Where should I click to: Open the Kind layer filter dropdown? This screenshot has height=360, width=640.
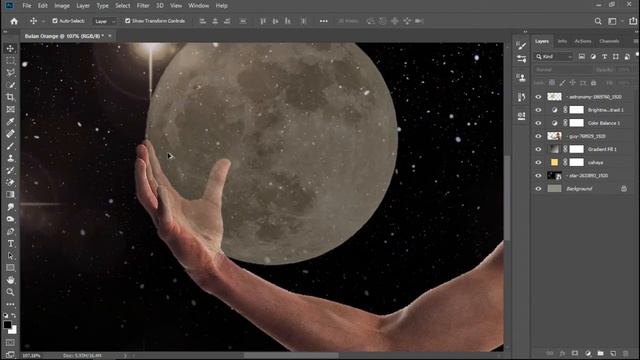(x=554, y=56)
